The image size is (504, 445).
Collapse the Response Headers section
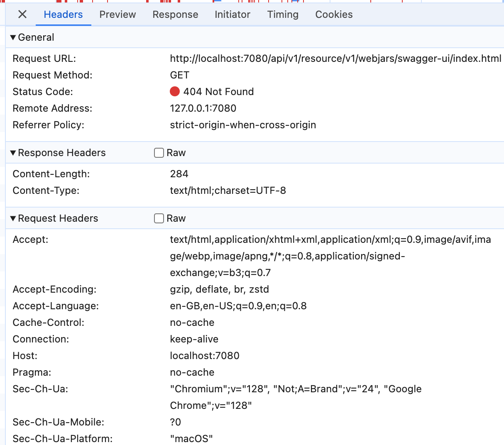pyautogui.click(x=13, y=153)
